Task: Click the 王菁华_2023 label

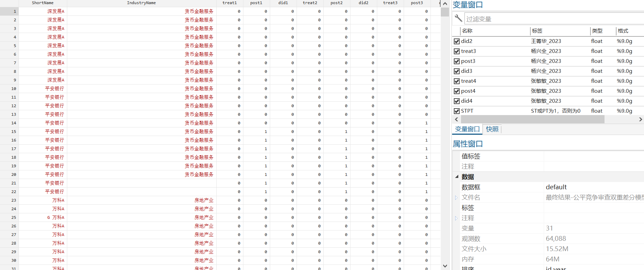Action: point(546,41)
